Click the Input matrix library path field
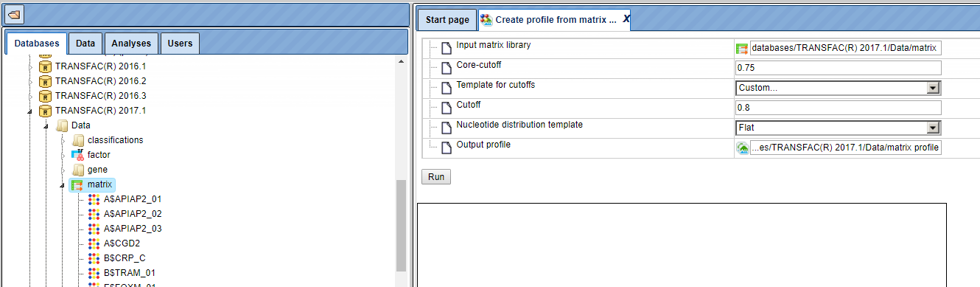Screen dimensions: 980x287 tap(846, 48)
